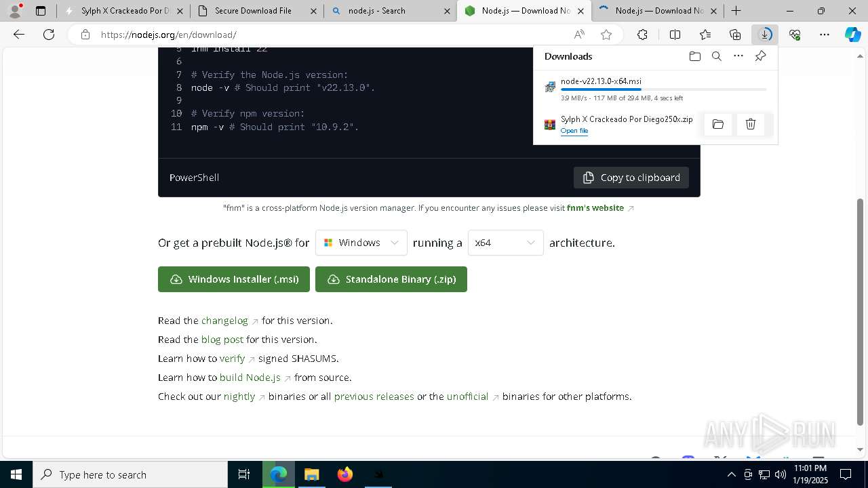Go back to previous page
Image resolution: width=868 pixels, height=488 pixels.
[x=19, y=35]
